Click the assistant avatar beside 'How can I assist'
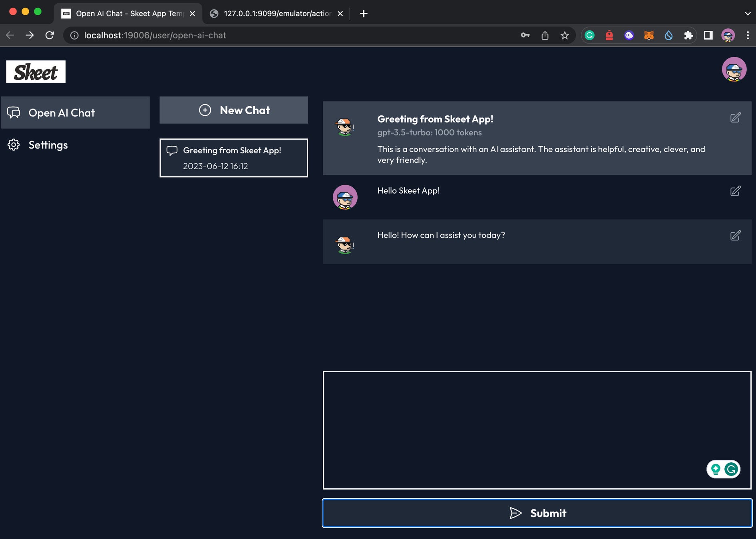Viewport: 756px width, 539px height. point(345,245)
